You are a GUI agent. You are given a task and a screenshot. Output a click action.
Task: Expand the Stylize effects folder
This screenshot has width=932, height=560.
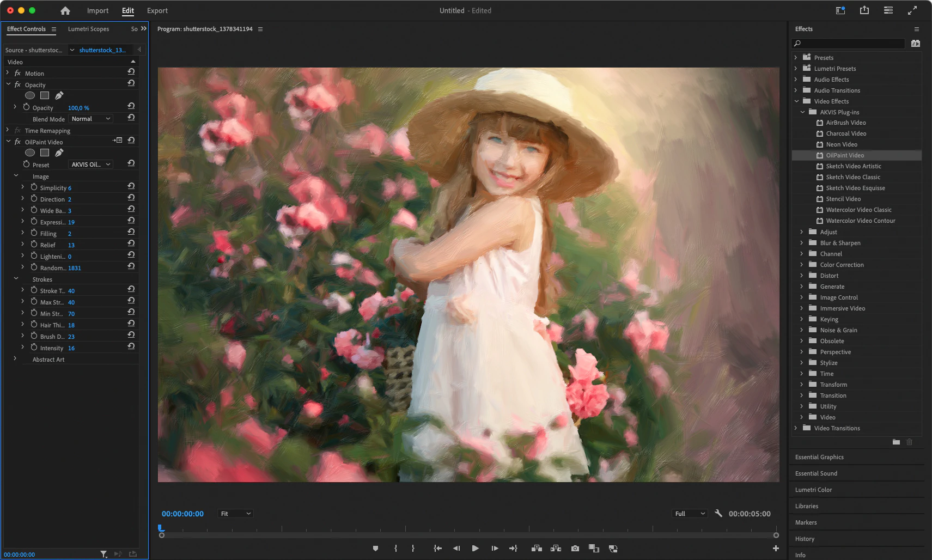click(x=802, y=363)
